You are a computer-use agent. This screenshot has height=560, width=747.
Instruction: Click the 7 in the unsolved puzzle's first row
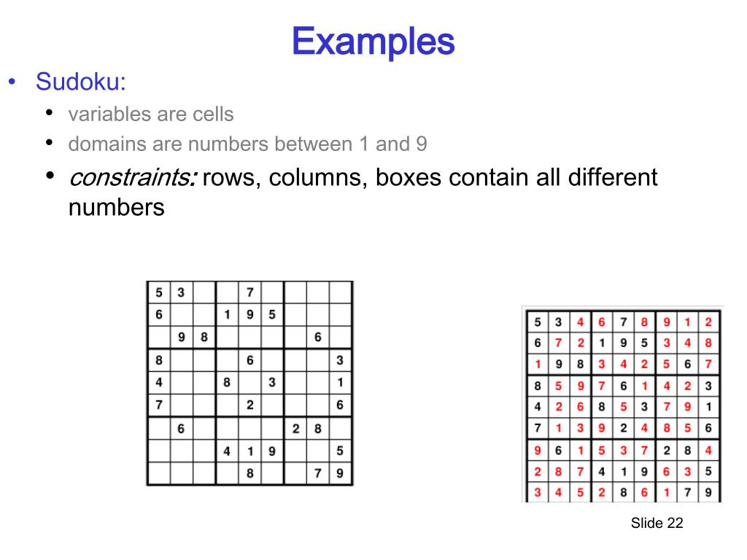point(249,292)
